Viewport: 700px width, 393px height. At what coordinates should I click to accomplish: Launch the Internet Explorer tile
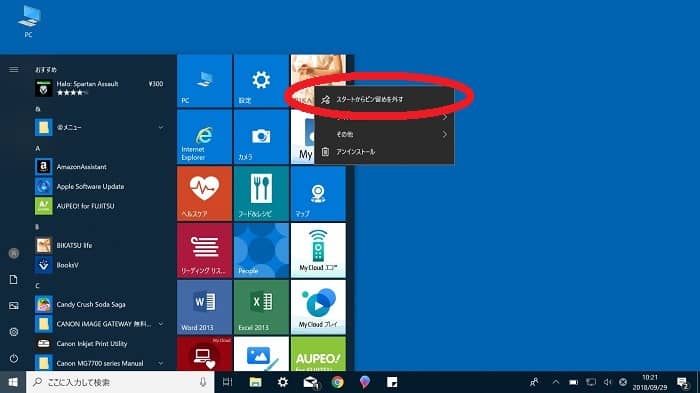(204, 137)
